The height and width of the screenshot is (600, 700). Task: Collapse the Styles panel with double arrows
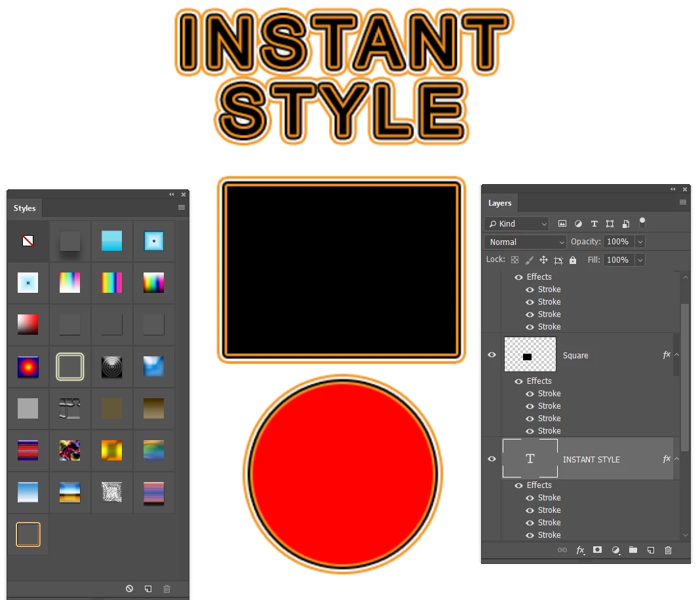click(172, 195)
